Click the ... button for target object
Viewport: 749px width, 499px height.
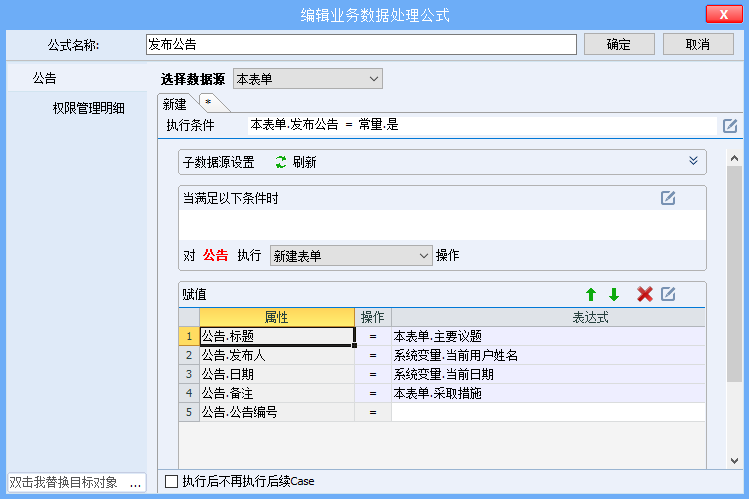[x=136, y=482]
